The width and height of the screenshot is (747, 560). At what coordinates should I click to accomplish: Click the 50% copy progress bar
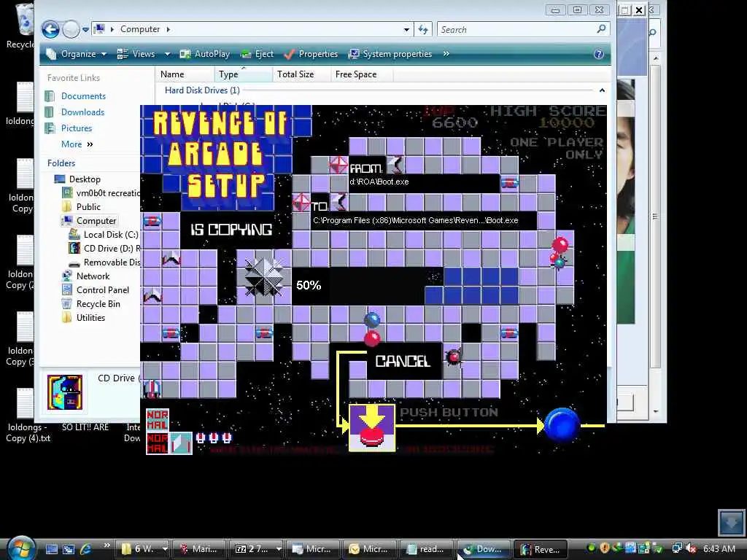(406, 286)
